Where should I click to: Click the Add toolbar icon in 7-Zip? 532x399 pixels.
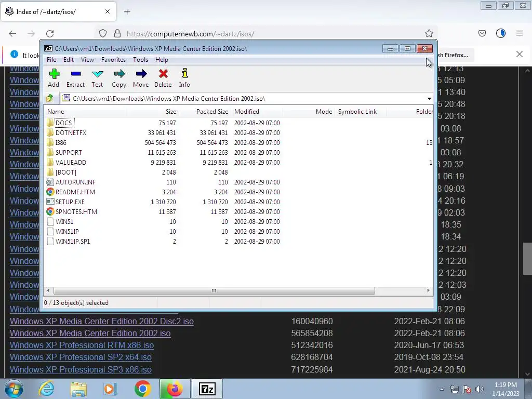[54, 78]
